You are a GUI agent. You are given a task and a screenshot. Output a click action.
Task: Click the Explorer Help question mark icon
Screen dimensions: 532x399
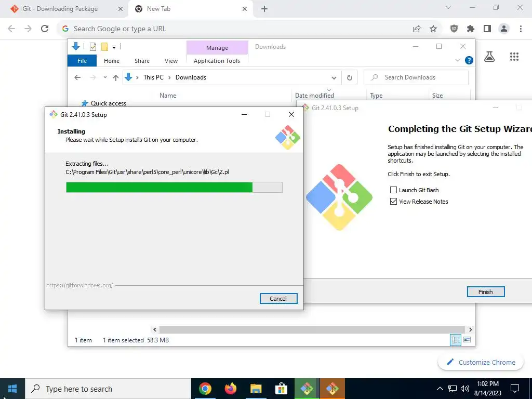(x=469, y=60)
